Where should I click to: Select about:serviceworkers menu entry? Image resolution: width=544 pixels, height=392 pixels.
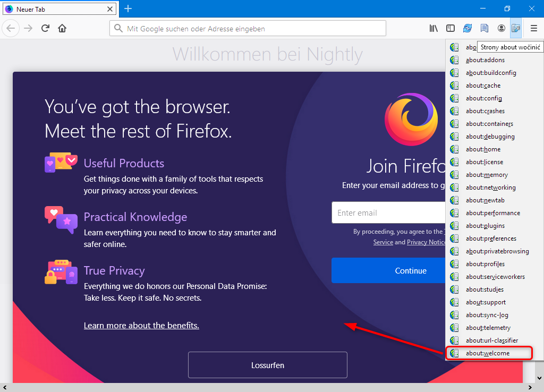pyautogui.click(x=495, y=277)
